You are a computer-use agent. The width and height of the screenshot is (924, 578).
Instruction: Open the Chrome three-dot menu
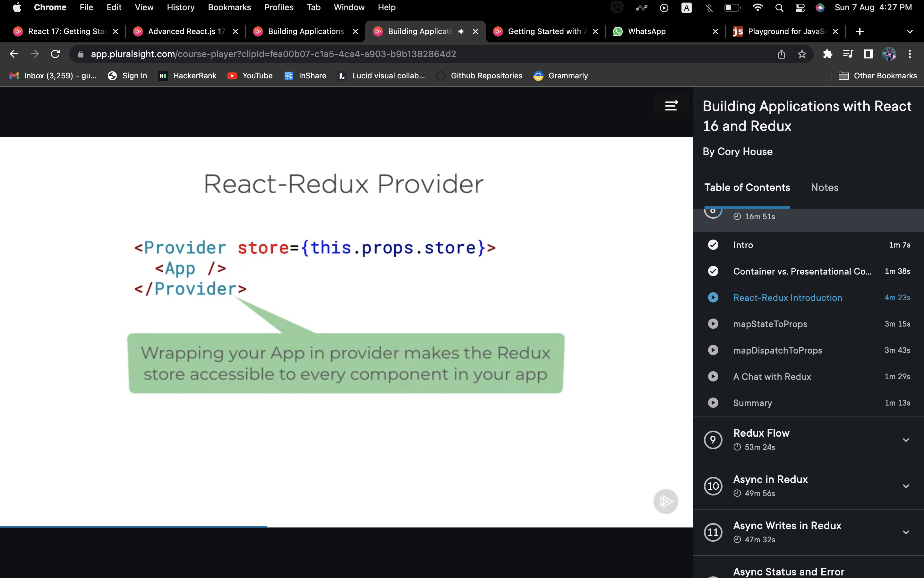910,54
